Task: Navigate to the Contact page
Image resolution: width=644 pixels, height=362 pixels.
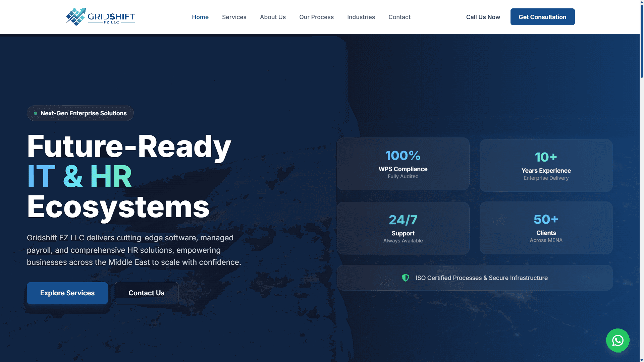Action: pos(399,17)
